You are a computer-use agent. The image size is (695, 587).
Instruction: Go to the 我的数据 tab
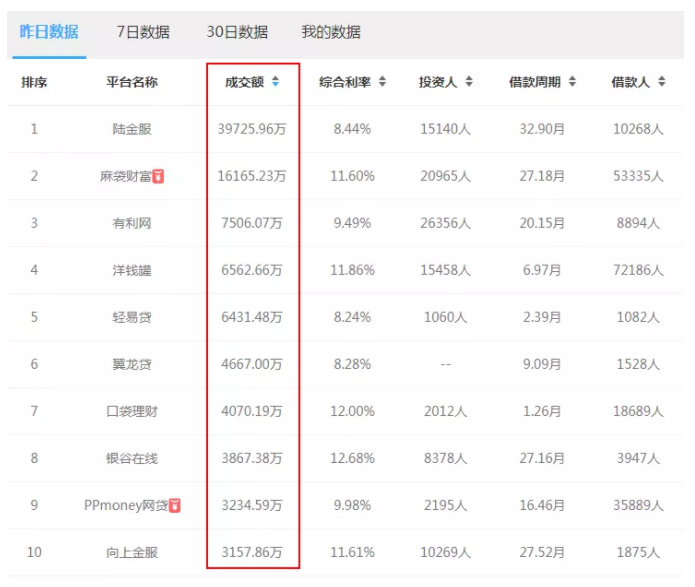pyautogui.click(x=331, y=32)
